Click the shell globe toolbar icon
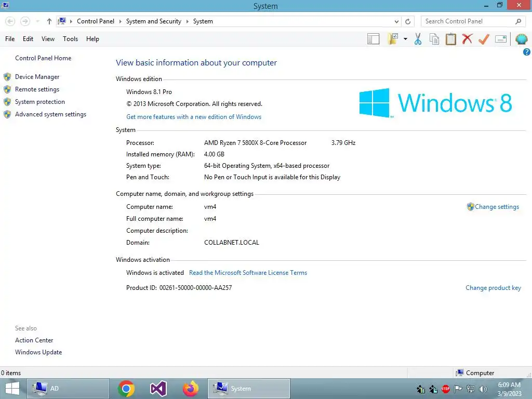 point(522,39)
